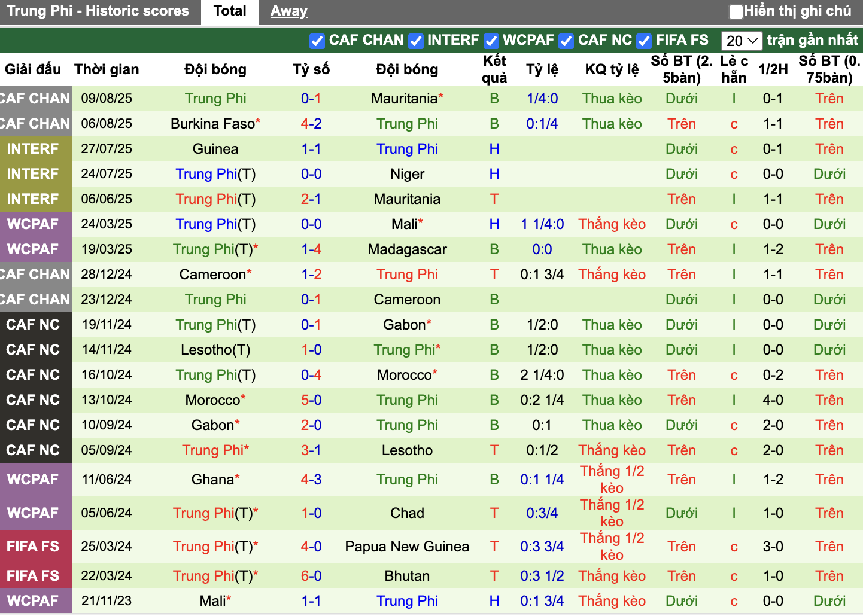Screen dimensions: 863x616
Task: Open Bhutan team link
Action: point(407,576)
